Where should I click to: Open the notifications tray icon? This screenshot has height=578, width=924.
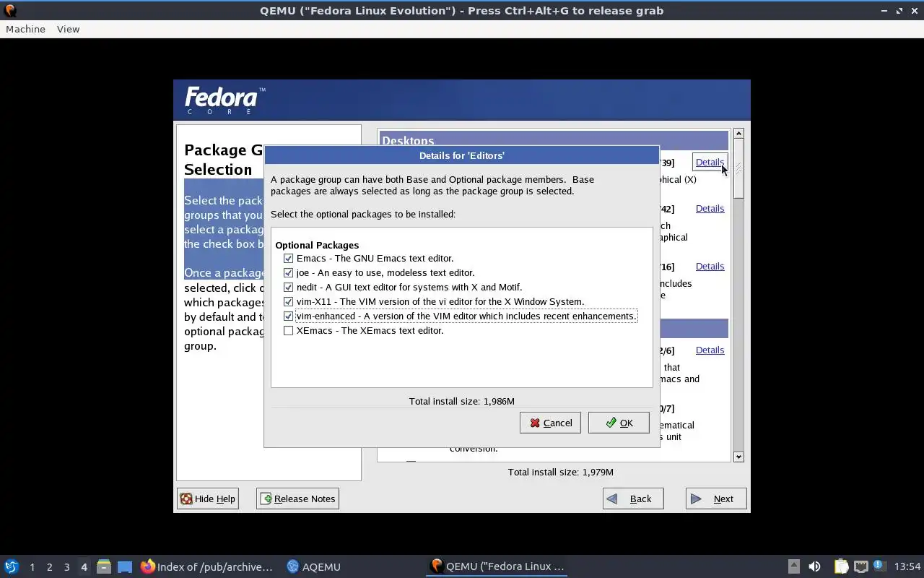879,566
